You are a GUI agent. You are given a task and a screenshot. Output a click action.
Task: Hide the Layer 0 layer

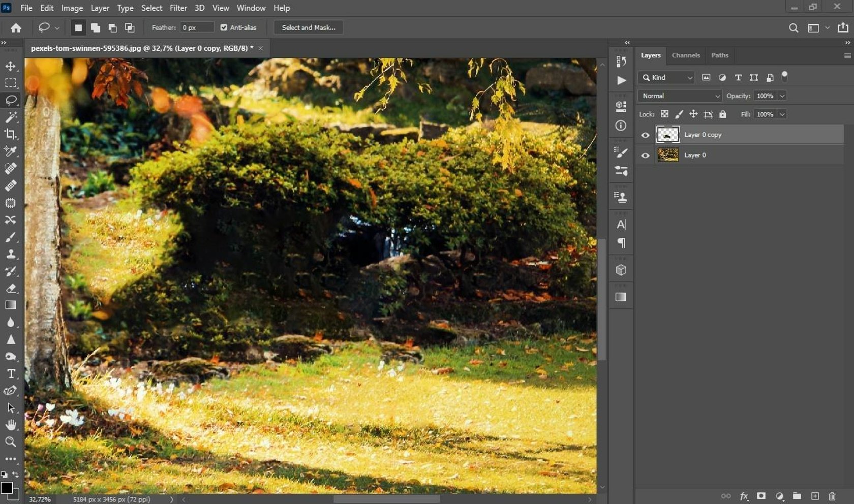coord(645,155)
